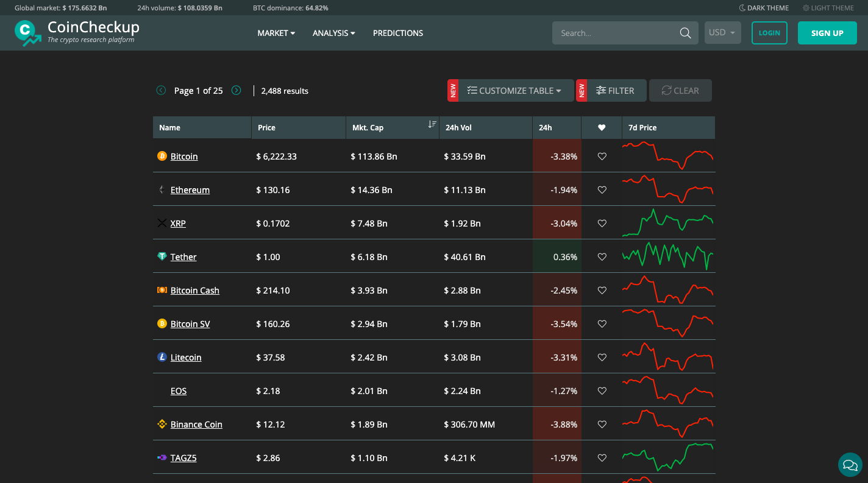Go to the previous page arrow

161,91
